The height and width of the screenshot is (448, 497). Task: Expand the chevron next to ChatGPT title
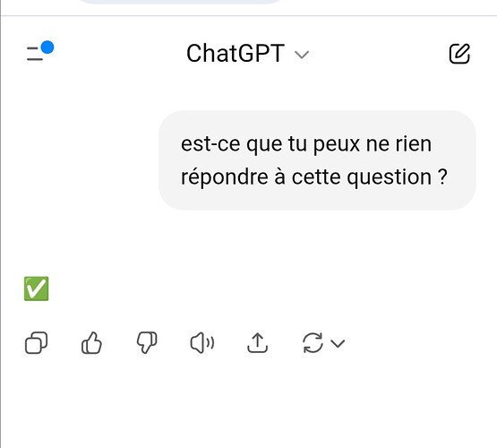[x=302, y=55]
